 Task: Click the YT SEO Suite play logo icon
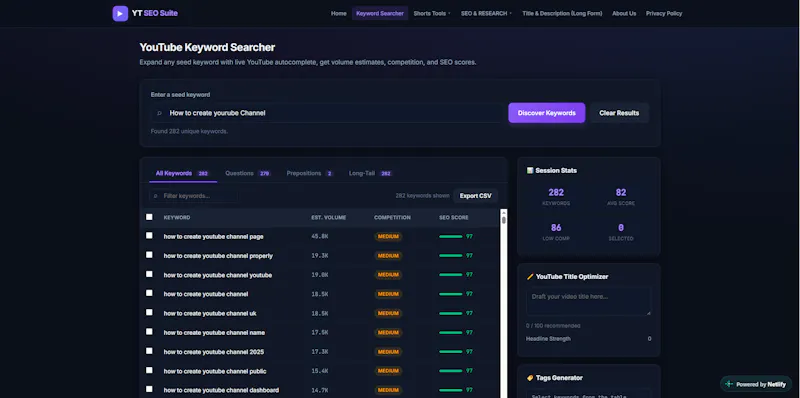120,13
